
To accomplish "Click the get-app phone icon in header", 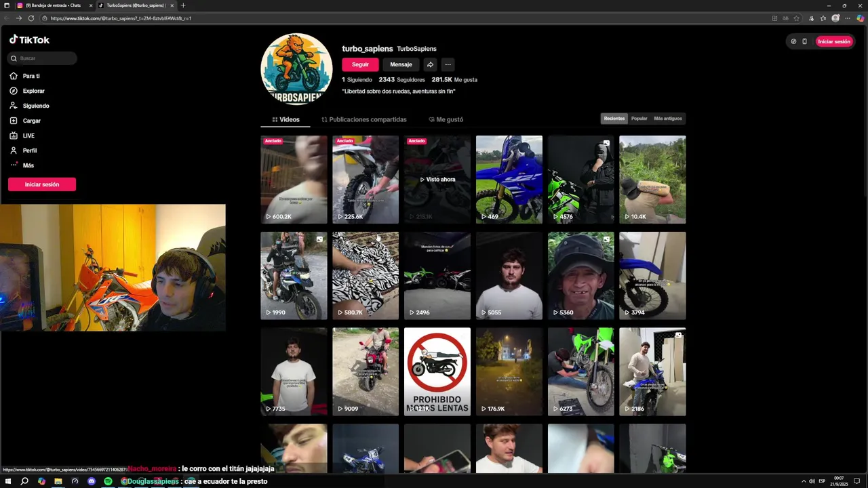I will [805, 41].
